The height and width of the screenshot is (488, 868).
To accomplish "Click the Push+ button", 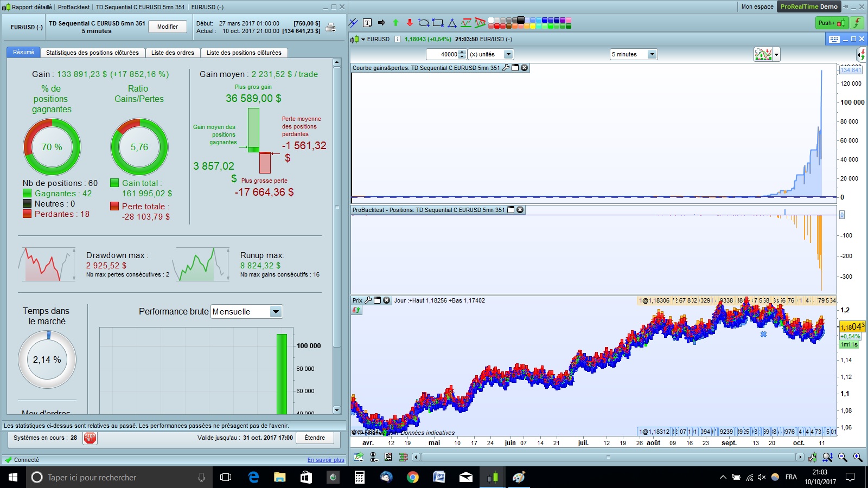I will tap(832, 23).
